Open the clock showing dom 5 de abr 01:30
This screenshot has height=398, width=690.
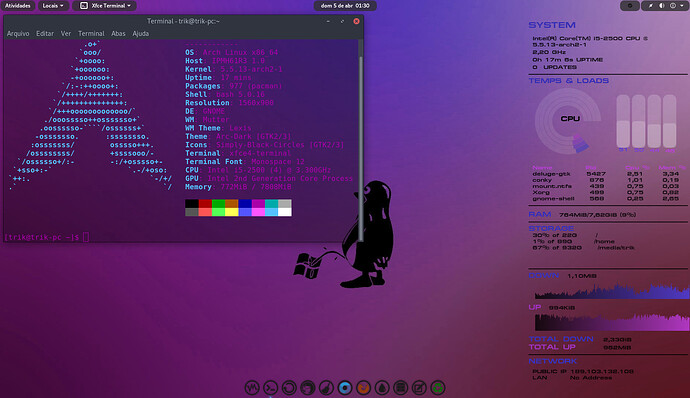345,6
